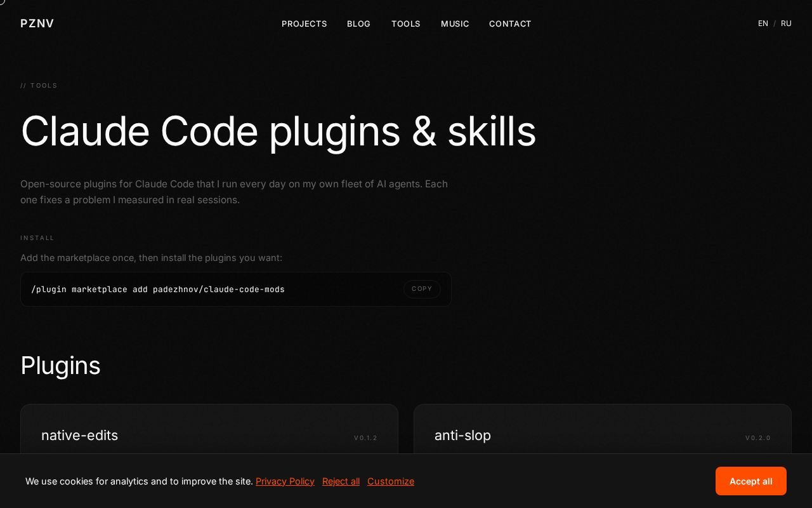The image size is (812, 508).
Task: Click the cookie notice message text
Action: 139,481
